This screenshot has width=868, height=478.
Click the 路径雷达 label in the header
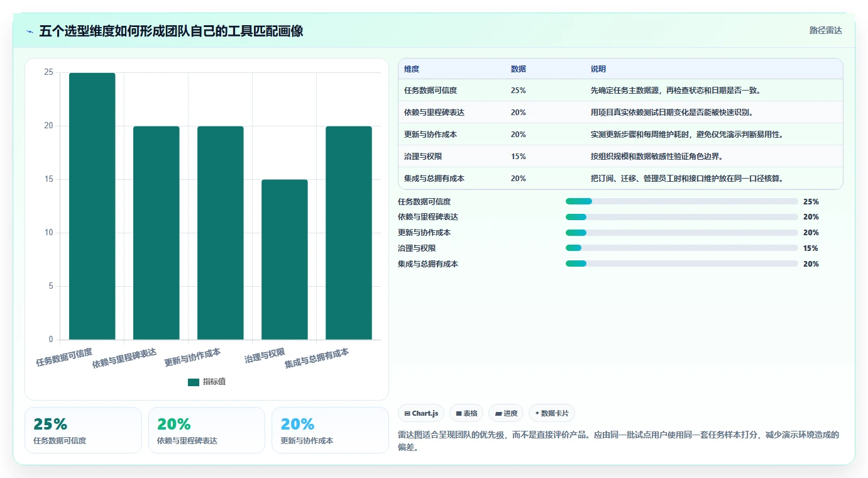[825, 30]
